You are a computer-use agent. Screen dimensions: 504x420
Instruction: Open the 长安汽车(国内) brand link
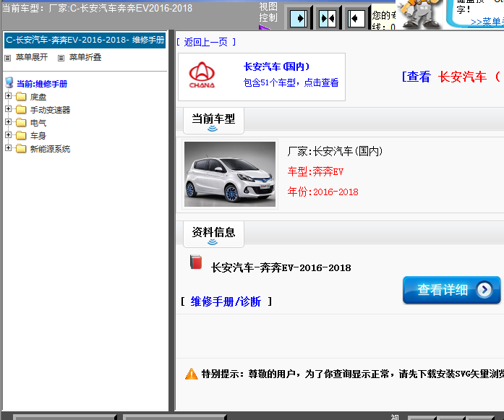click(276, 67)
